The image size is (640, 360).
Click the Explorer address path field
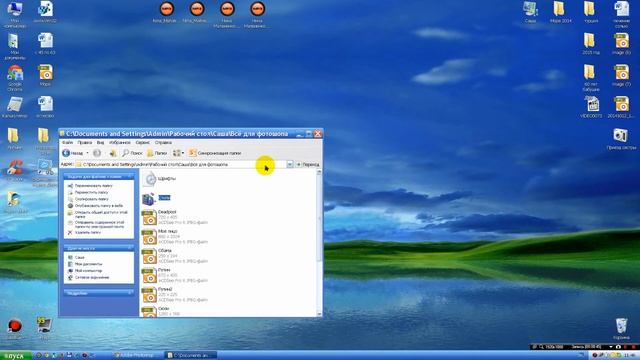click(180, 164)
